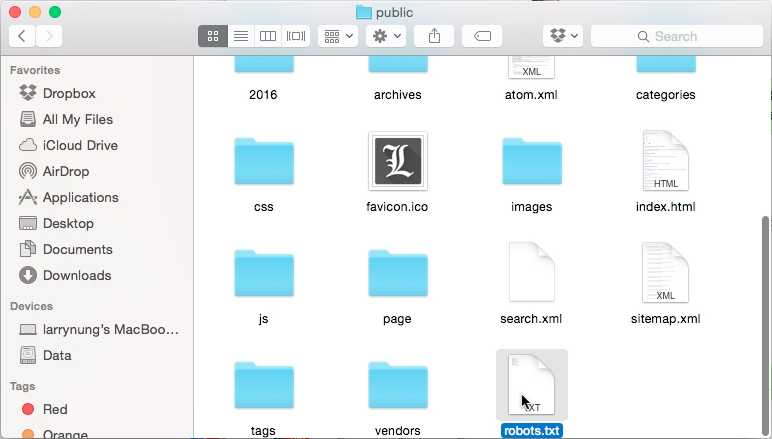Screen dimensions: 772x439
Task: Switch to Cover Flow view
Action: coord(296,36)
